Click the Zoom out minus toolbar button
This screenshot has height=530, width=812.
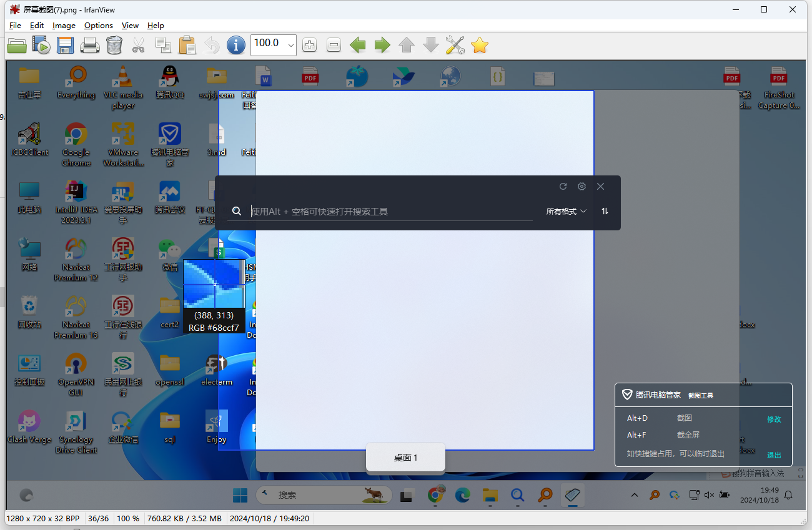[x=334, y=45]
